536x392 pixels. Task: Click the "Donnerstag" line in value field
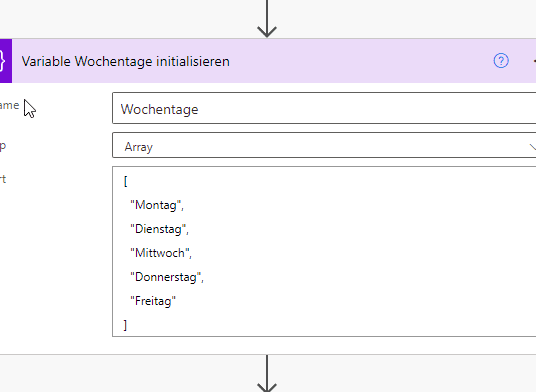click(x=167, y=277)
